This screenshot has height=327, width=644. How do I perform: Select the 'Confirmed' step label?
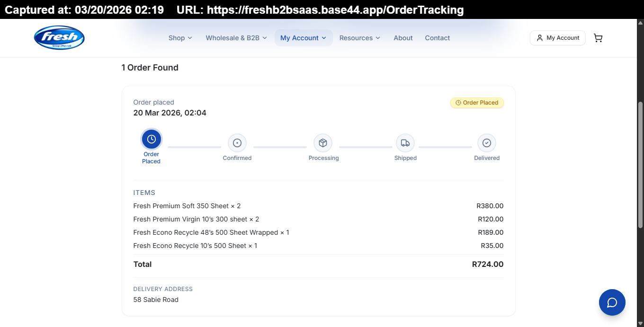(x=237, y=158)
